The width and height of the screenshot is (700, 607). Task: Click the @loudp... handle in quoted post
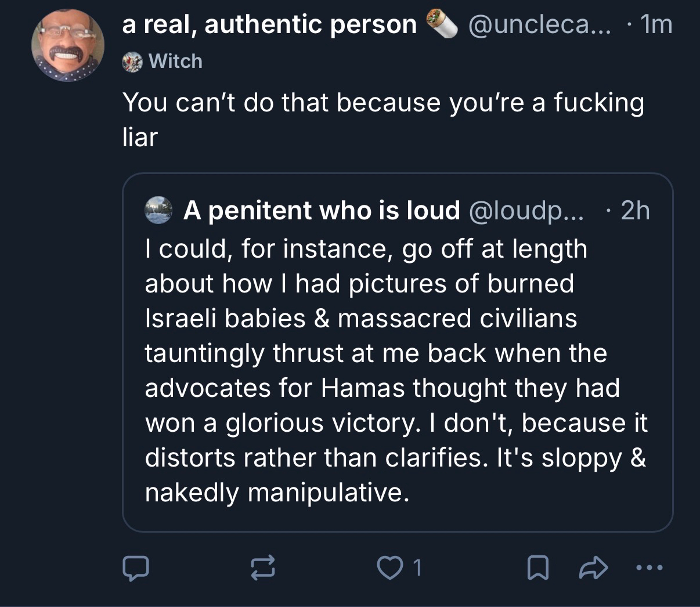[526, 210]
